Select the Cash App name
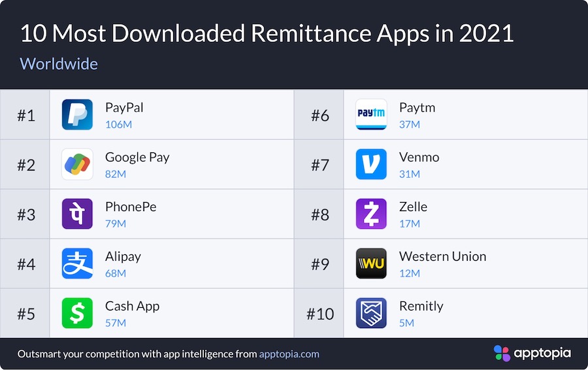 (133, 306)
